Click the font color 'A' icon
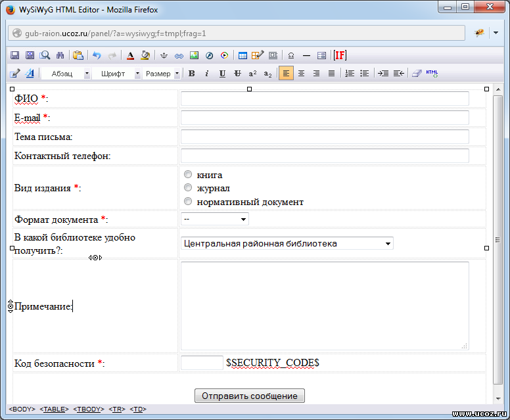Image resolution: width=510 pixels, height=420 pixels. 130,56
